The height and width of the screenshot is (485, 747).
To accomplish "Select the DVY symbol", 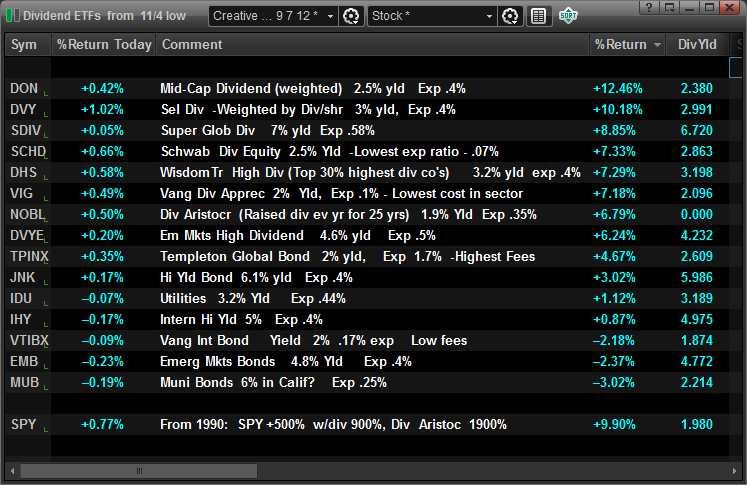I will coord(23,110).
